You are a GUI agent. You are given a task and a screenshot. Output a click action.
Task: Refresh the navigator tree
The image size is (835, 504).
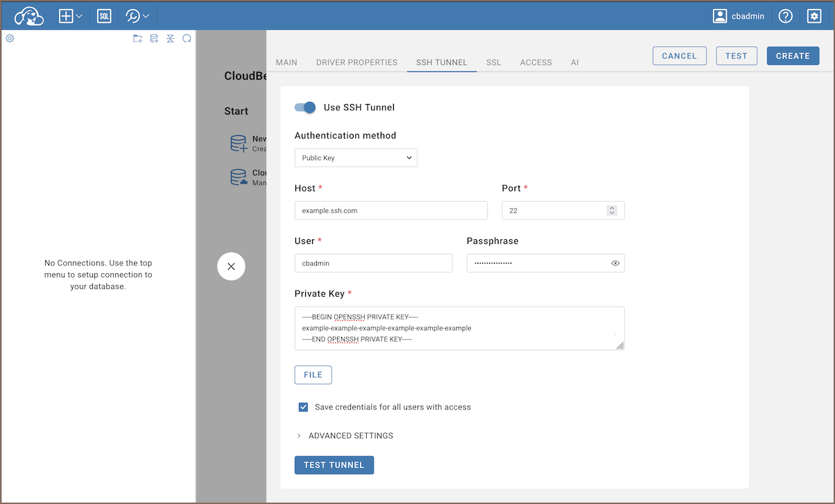pos(187,39)
